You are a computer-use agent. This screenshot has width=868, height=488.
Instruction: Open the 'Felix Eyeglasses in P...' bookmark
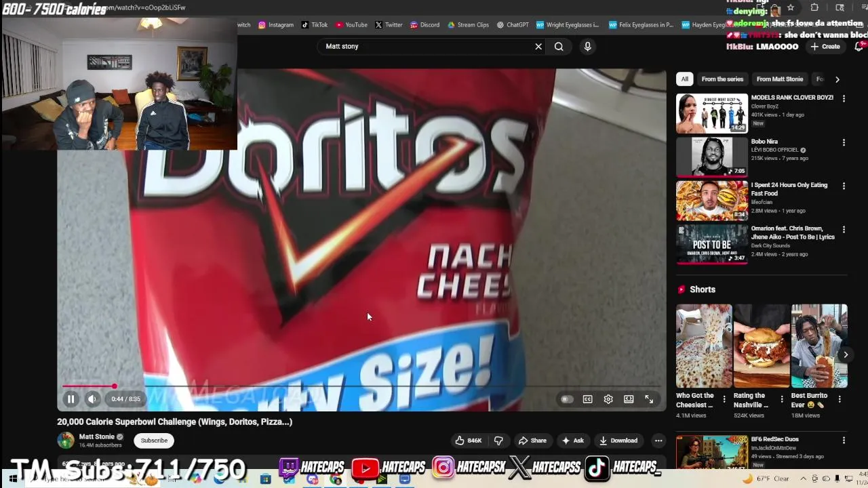coord(642,25)
